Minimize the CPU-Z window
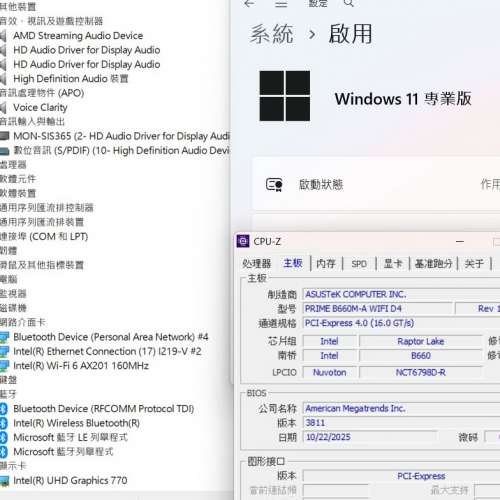This screenshot has height=500, width=500. click(460, 241)
